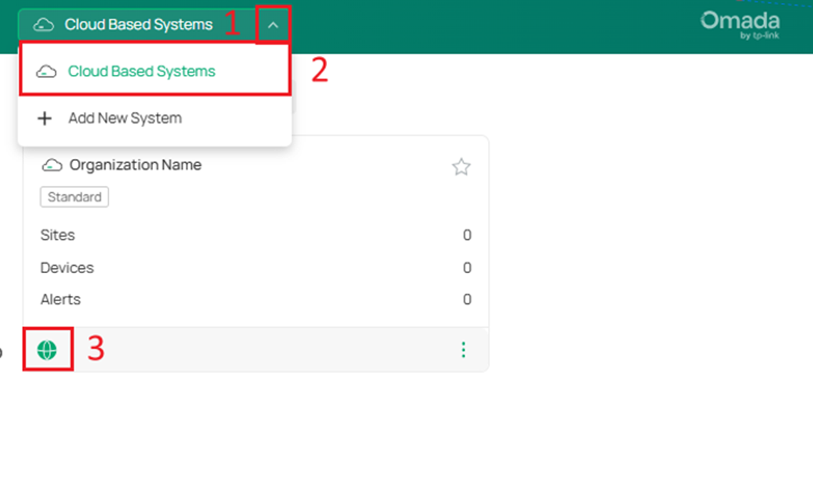Screen dimensions: 813x504
Task: Click the Alerts row label
Action: [x=60, y=299]
